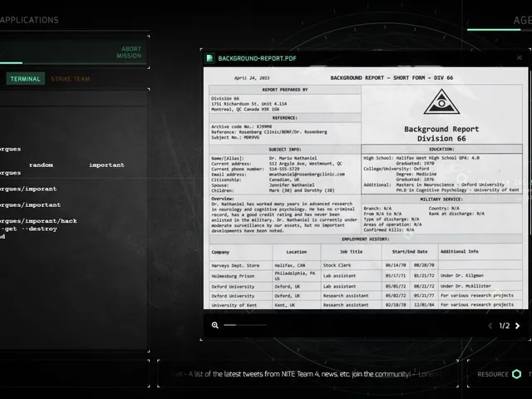The image size is (532, 399).
Task: Select the TERMINAL tab
Action: 26,79
